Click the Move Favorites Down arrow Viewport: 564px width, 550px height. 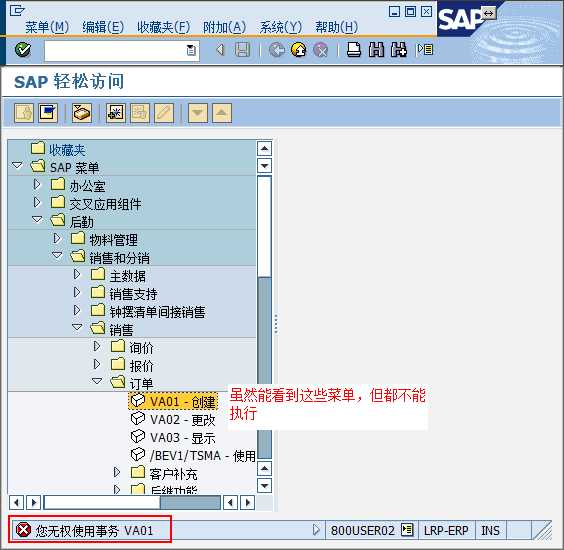pos(198,113)
